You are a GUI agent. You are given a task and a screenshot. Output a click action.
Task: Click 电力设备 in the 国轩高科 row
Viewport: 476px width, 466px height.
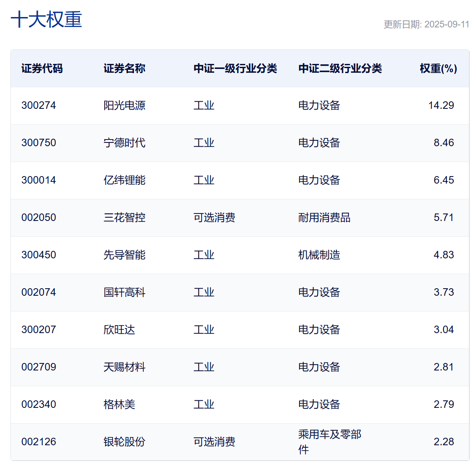(319, 292)
